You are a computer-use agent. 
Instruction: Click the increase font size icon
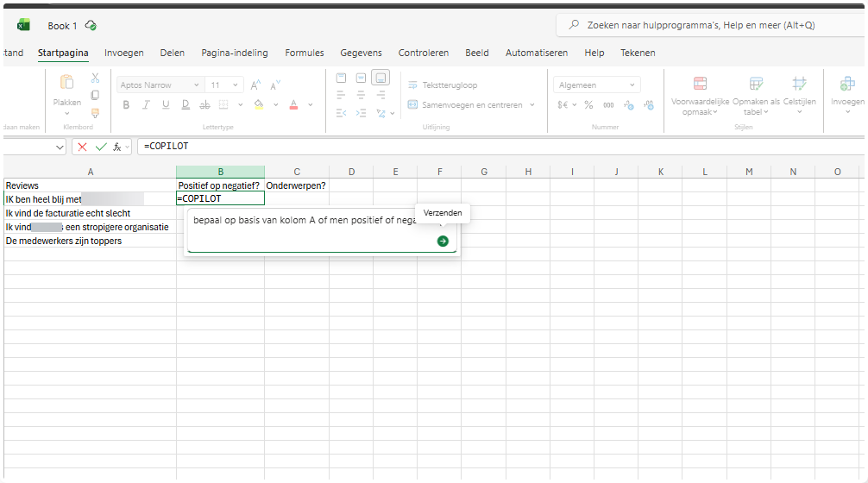click(255, 85)
